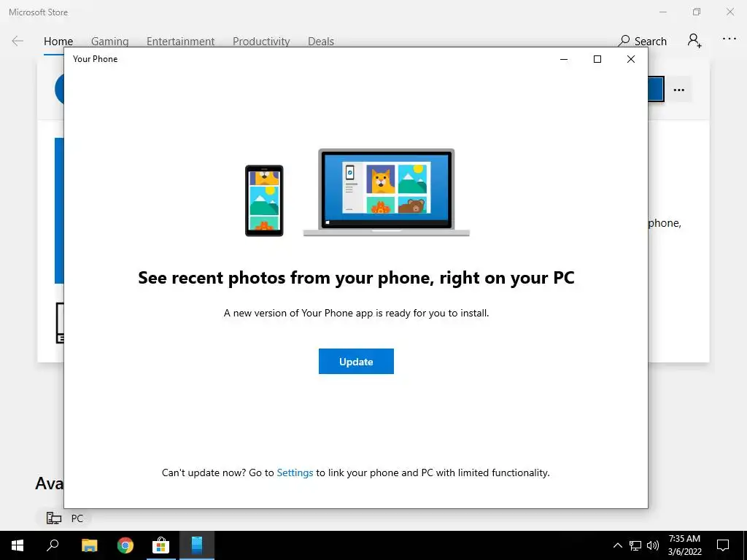Click the 'Microsoft Store' window title text
The width and height of the screenshot is (747, 560).
(x=39, y=12)
